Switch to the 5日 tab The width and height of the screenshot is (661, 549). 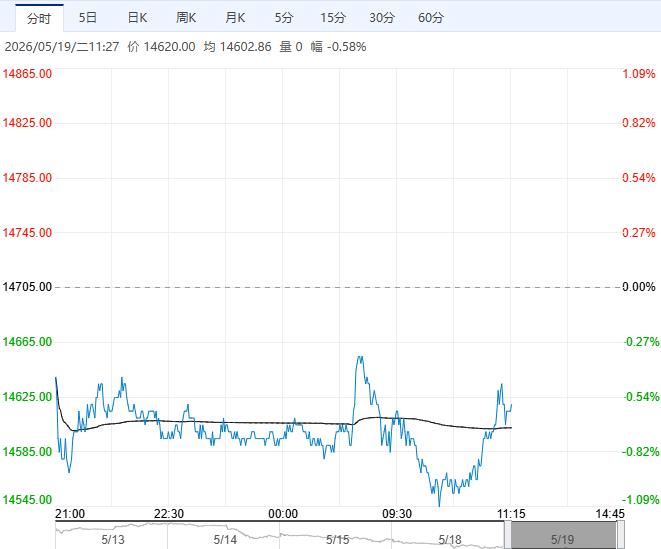[x=88, y=18]
